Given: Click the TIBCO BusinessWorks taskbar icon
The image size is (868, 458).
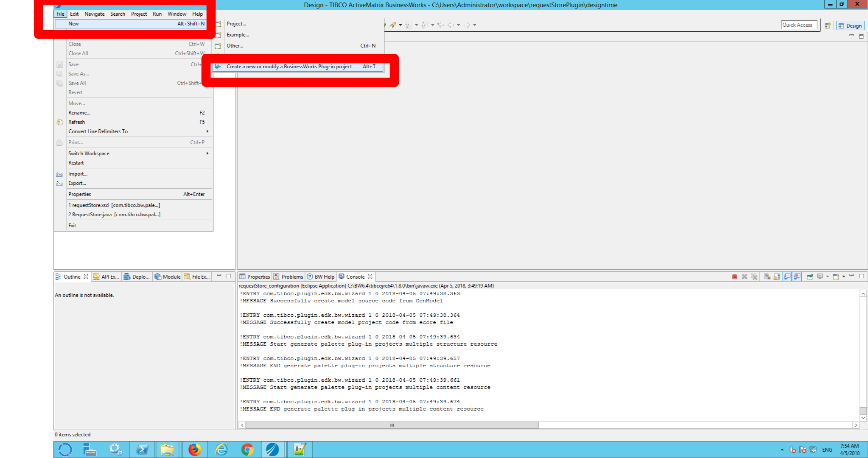Looking at the screenshot, I should point(272,450).
